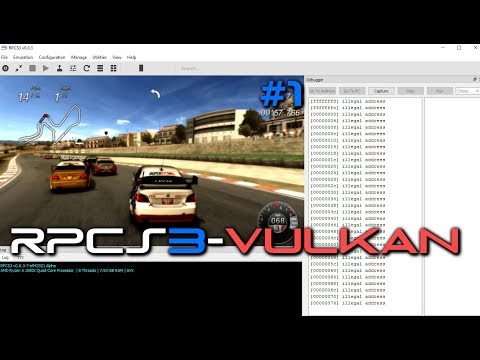Open the Help menu
This screenshot has width=480, height=360.
click(131, 57)
